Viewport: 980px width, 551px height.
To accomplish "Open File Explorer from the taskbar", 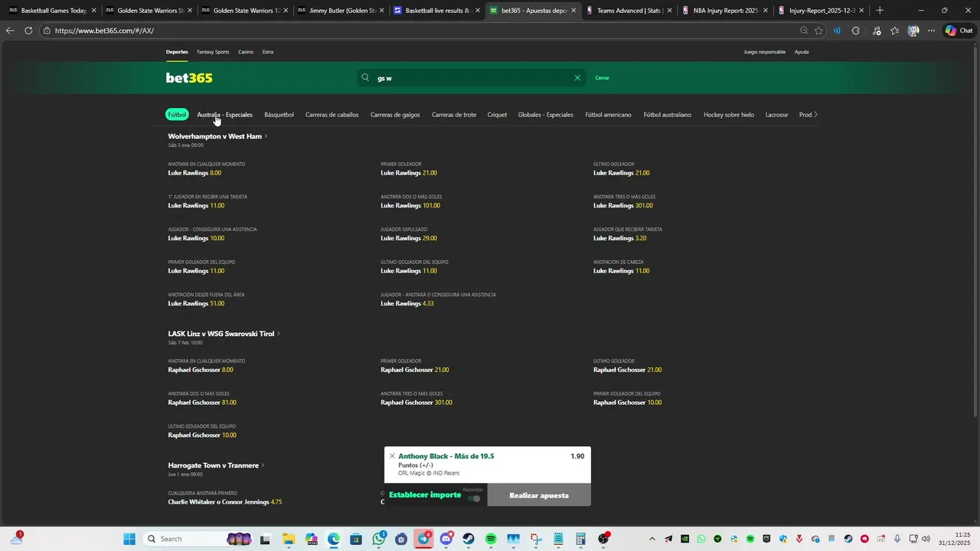I will pyautogui.click(x=289, y=539).
